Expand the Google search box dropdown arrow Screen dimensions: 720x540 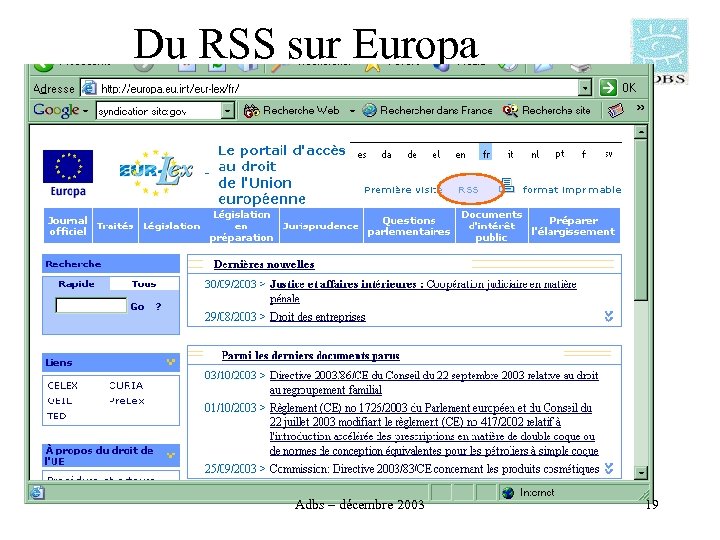point(228,111)
